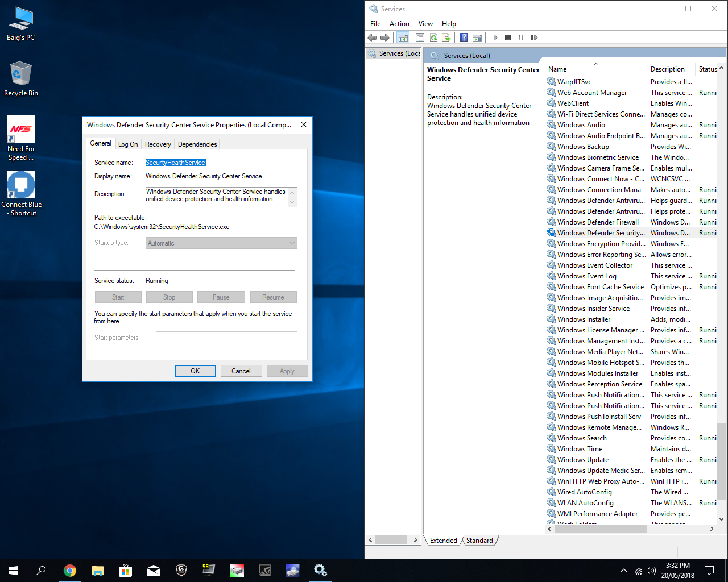Select Windows Search service row
Viewport: 728px width, 582px height.
click(x=631, y=438)
